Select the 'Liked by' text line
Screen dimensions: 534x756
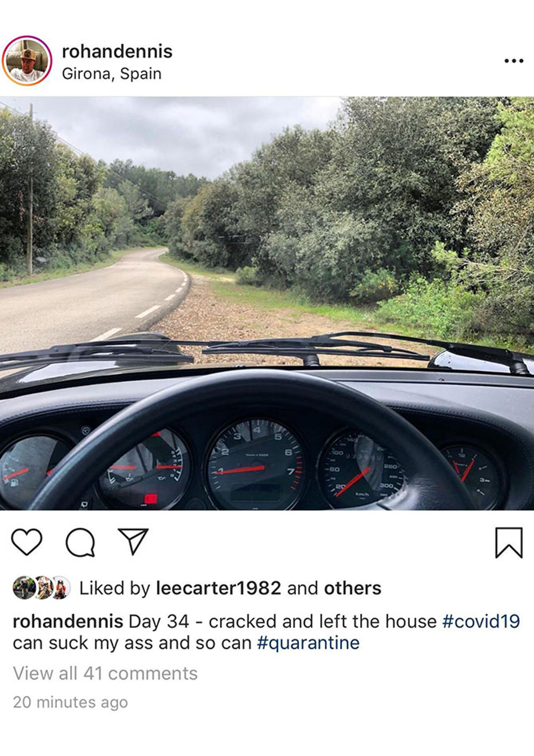(230, 588)
